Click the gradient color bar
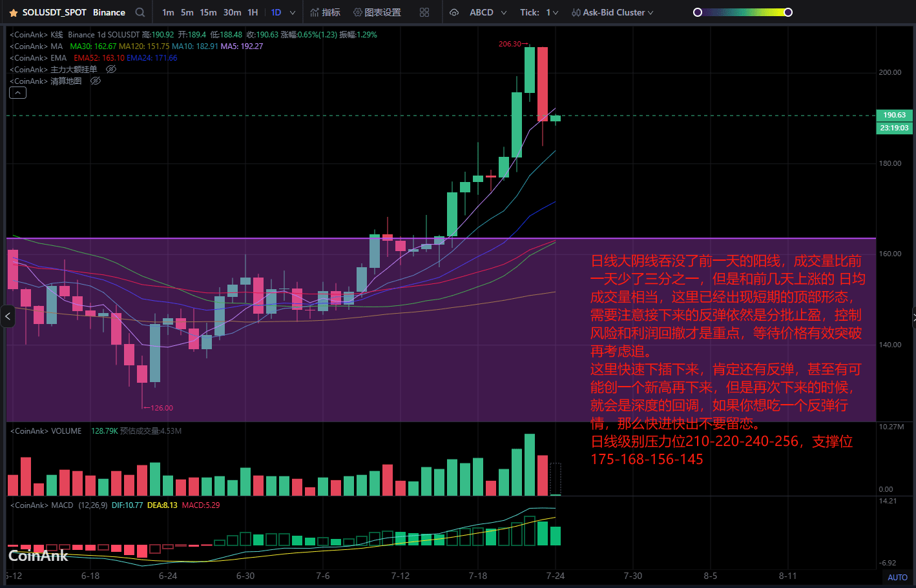 click(743, 12)
